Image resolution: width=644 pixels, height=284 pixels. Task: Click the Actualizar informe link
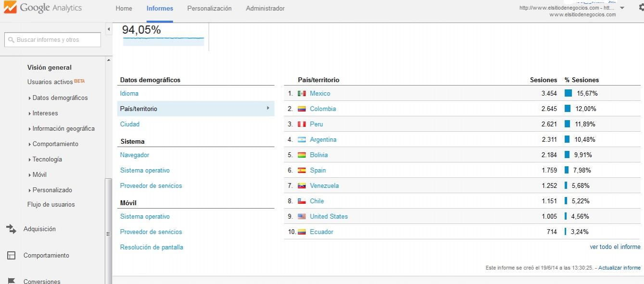tap(619, 268)
